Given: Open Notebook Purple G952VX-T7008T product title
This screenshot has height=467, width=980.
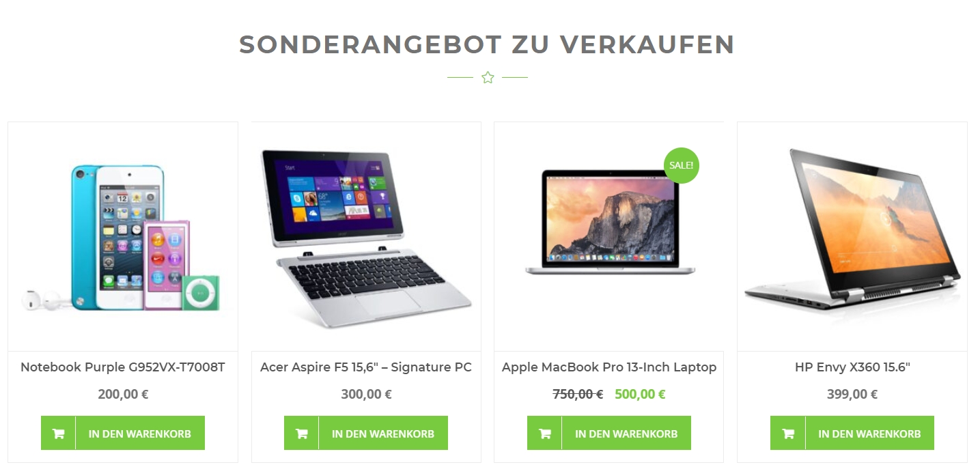Looking at the screenshot, I should point(123,367).
